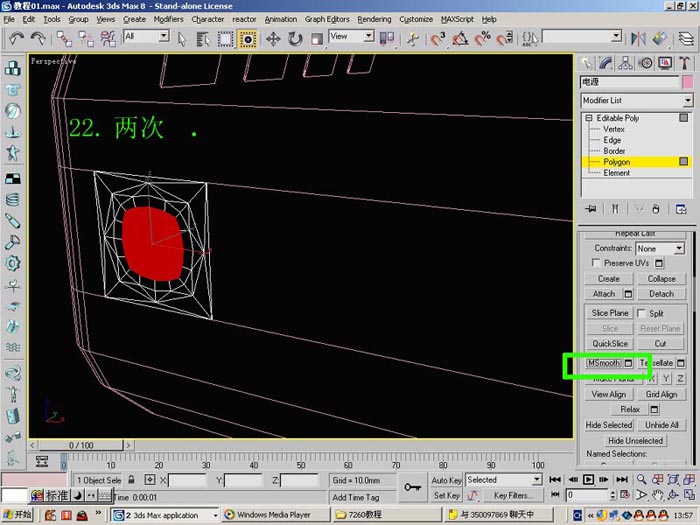
Task: Open the Modifiers menu
Action: [x=168, y=19]
